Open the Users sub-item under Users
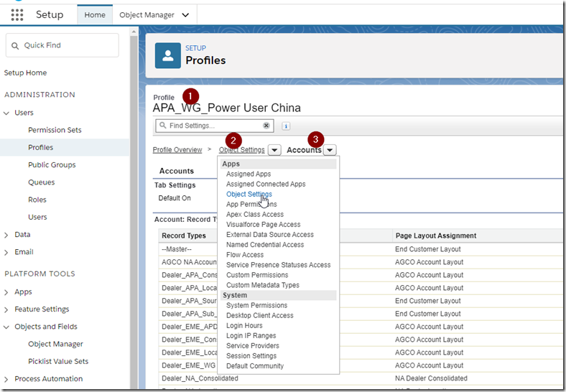The image size is (566, 392). point(37,218)
